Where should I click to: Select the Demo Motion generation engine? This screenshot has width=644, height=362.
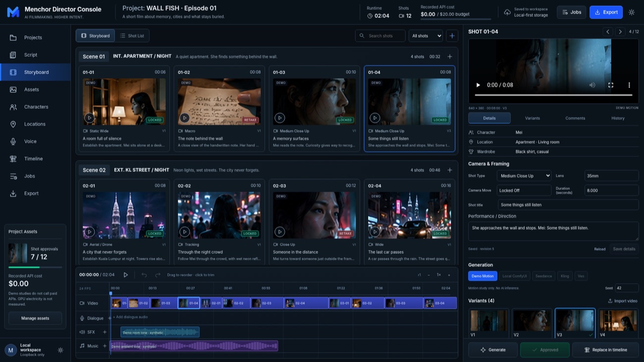(483, 276)
